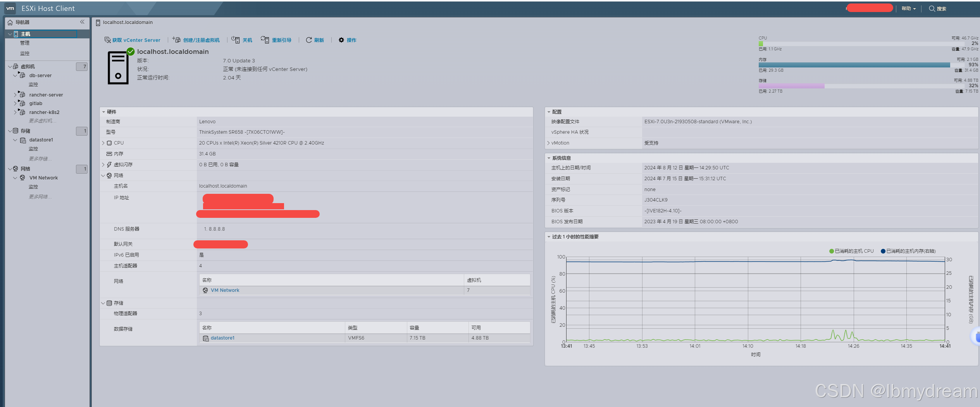
Task: Collapse the navigator panel with double-arrow icon
Action: (x=82, y=22)
